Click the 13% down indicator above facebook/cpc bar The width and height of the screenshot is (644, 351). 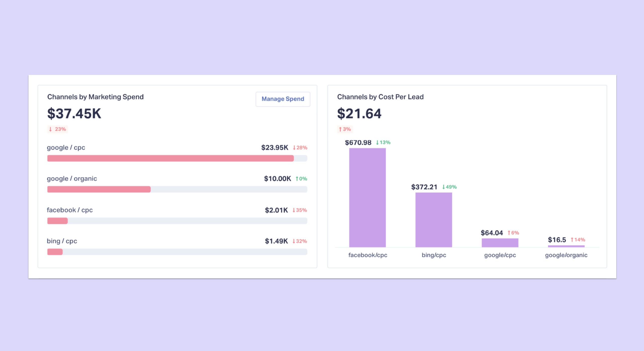pos(383,143)
